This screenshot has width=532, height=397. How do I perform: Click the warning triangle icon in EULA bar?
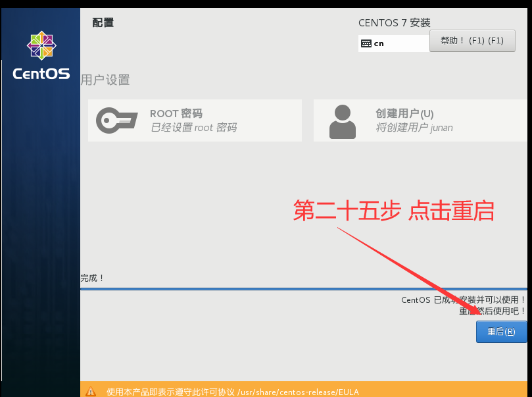91,392
